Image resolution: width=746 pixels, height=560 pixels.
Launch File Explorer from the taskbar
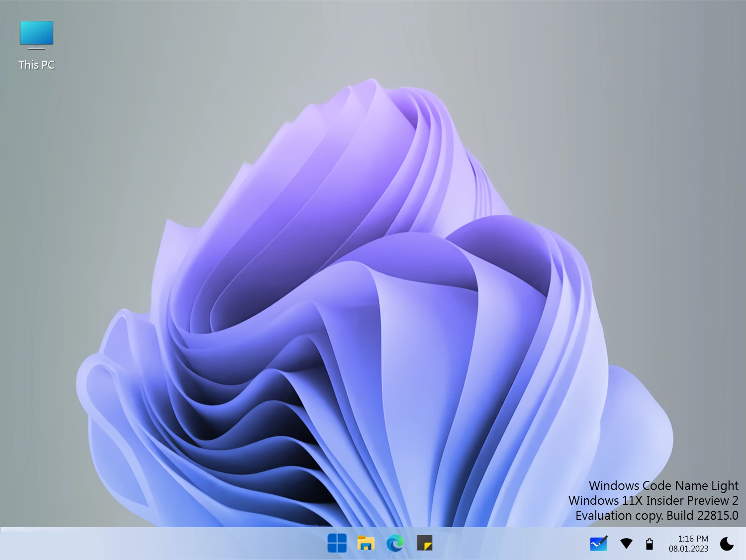click(x=366, y=543)
